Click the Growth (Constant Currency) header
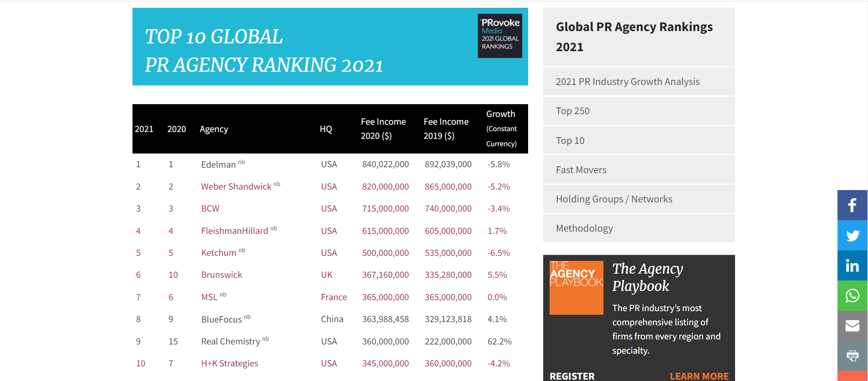The image size is (868, 381). [x=501, y=128]
